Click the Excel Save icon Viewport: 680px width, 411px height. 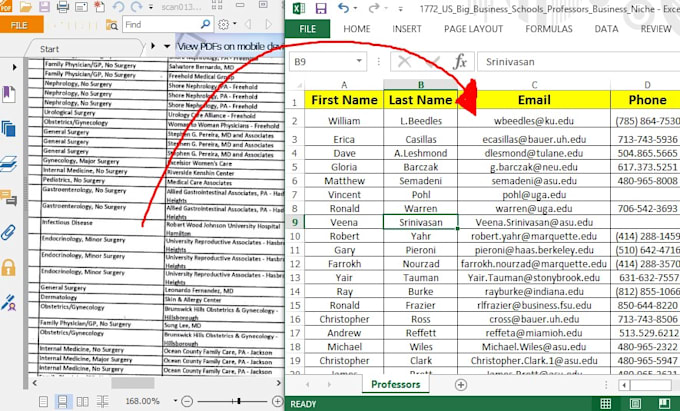click(x=320, y=8)
